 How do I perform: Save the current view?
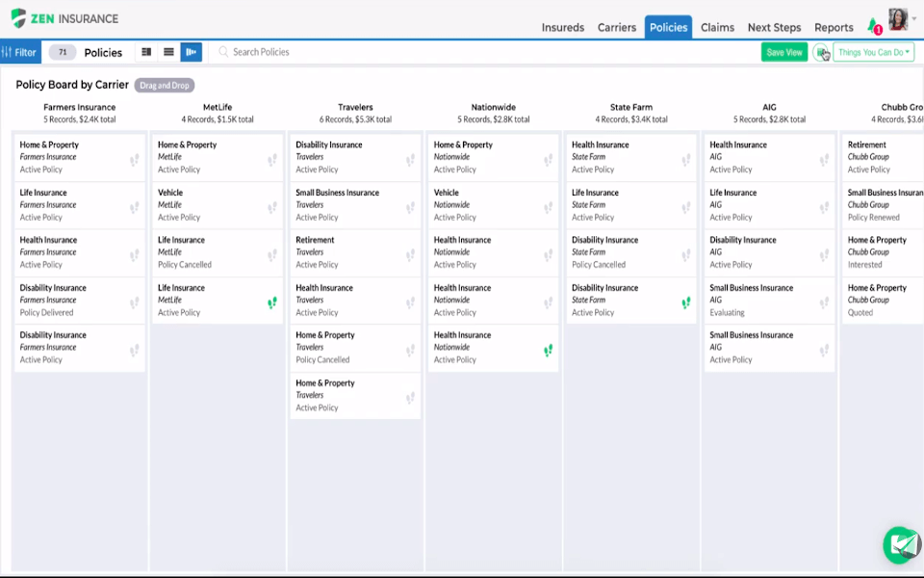tap(784, 52)
